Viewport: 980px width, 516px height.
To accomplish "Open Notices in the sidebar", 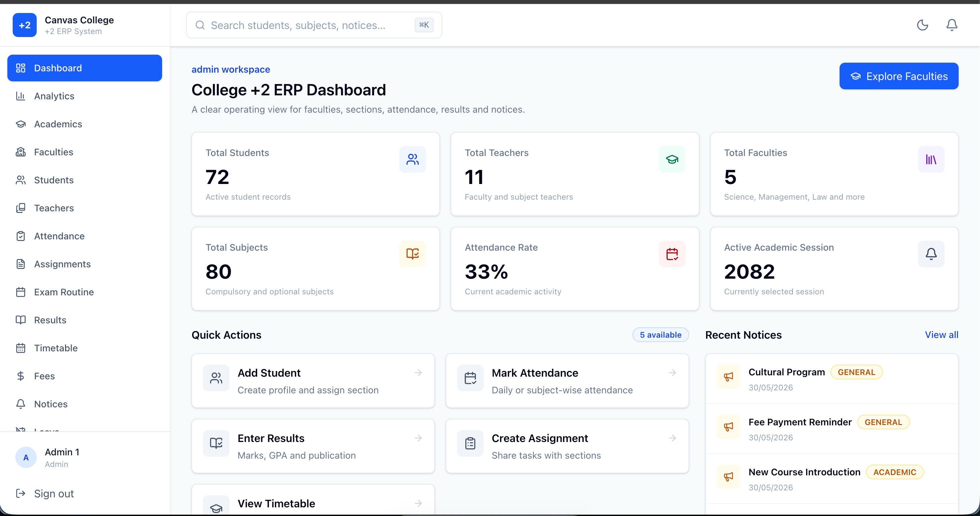I will coord(84,404).
